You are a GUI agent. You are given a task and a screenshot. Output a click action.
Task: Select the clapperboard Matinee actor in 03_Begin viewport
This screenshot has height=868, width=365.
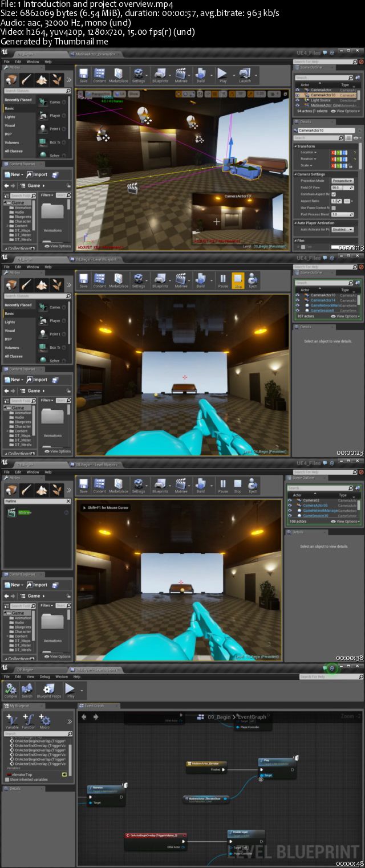tap(133, 188)
